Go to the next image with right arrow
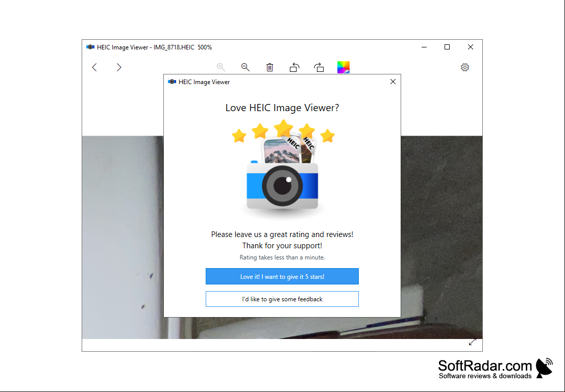 coord(119,67)
